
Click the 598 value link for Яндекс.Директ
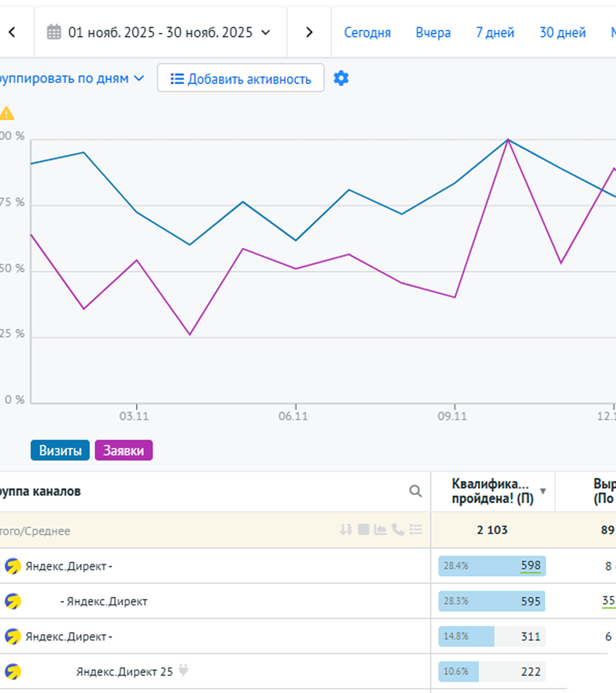tap(530, 566)
